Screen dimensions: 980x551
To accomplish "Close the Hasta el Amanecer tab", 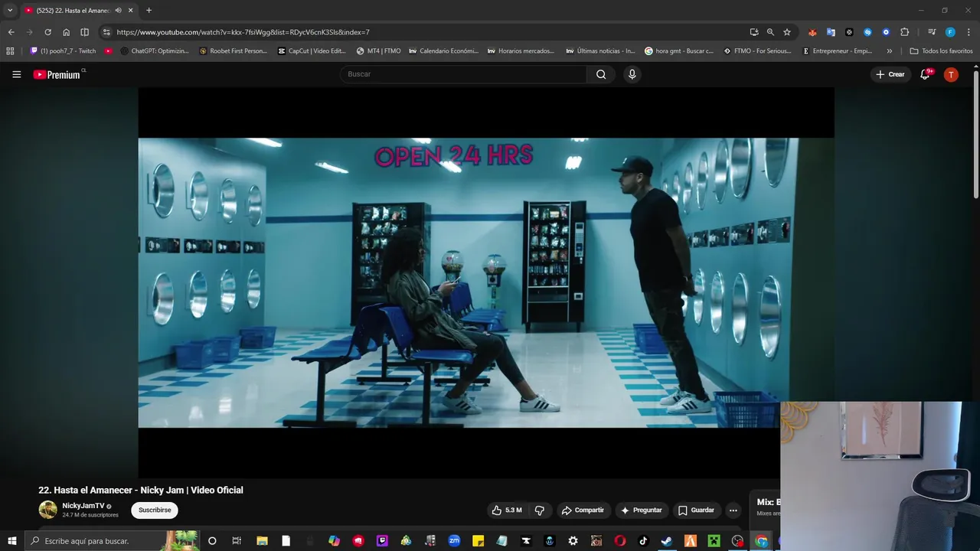I will (x=130, y=11).
